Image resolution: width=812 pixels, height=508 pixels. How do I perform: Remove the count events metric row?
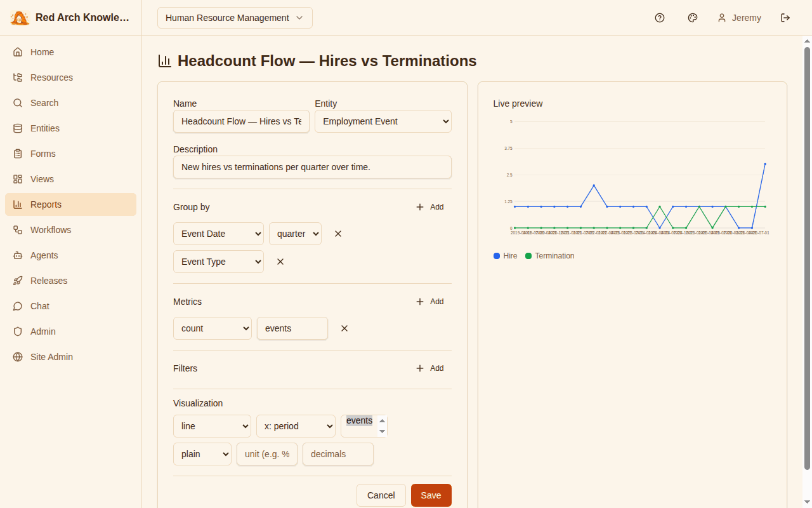(344, 328)
